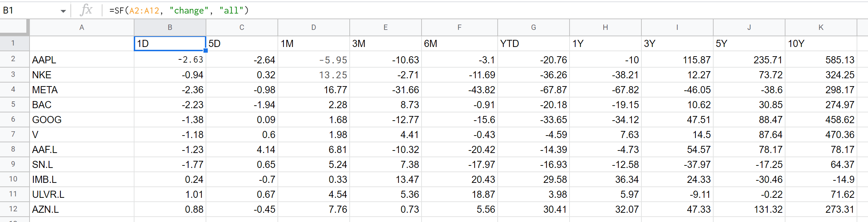Screen dimensions: 868x222
Task: Click the fill handle of cell B1
Action: coord(206,51)
